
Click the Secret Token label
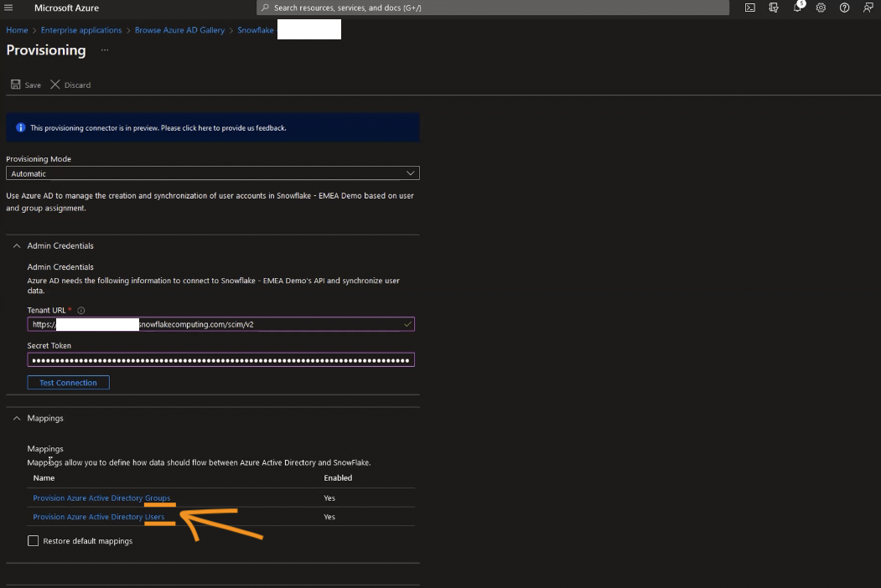(49, 345)
